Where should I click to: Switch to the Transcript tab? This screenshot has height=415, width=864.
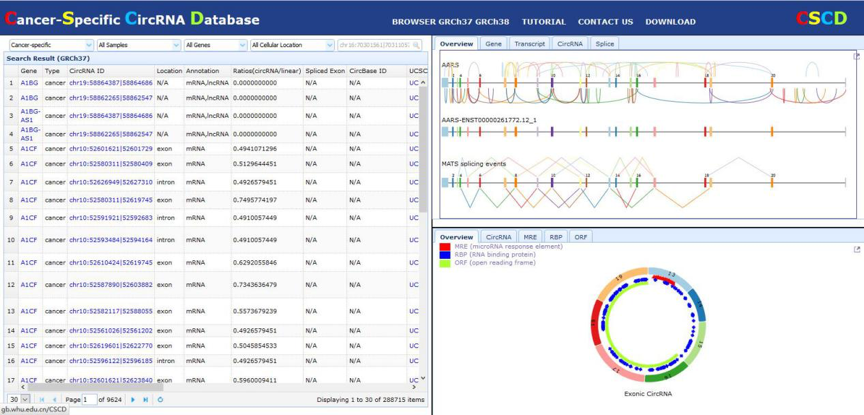pyautogui.click(x=529, y=44)
